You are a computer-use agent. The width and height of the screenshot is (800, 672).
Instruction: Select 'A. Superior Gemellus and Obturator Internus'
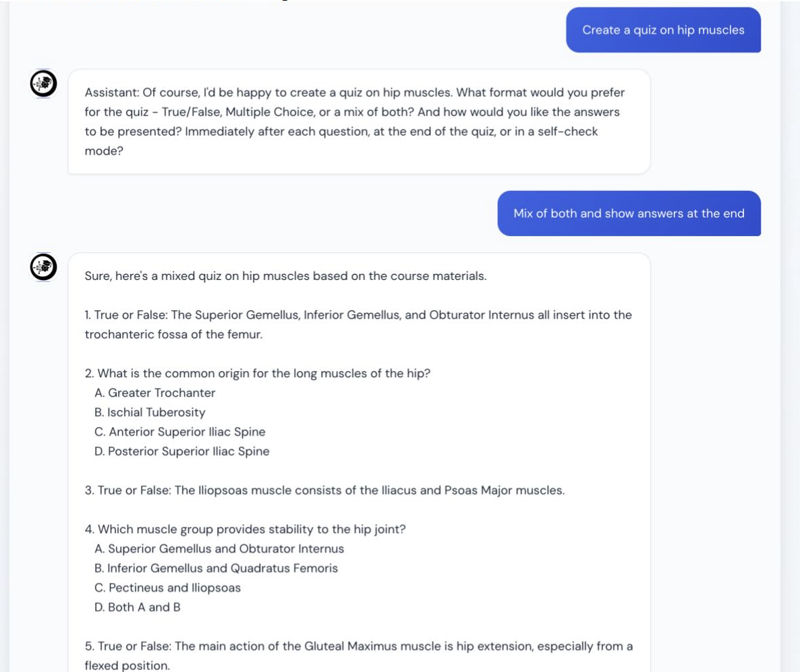pyautogui.click(x=219, y=549)
